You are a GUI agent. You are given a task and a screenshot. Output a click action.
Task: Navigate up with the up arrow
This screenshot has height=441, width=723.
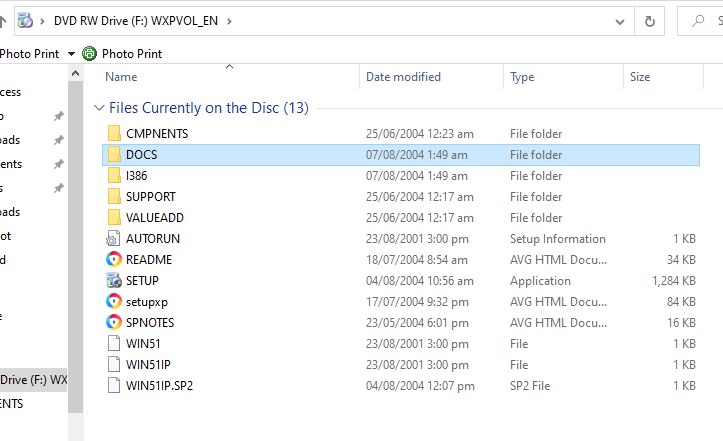click(3, 21)
